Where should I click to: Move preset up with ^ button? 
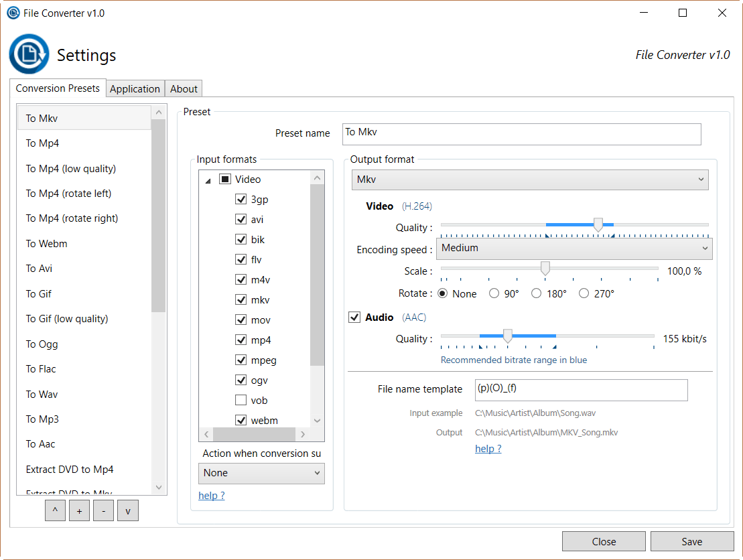coord(55,511)
